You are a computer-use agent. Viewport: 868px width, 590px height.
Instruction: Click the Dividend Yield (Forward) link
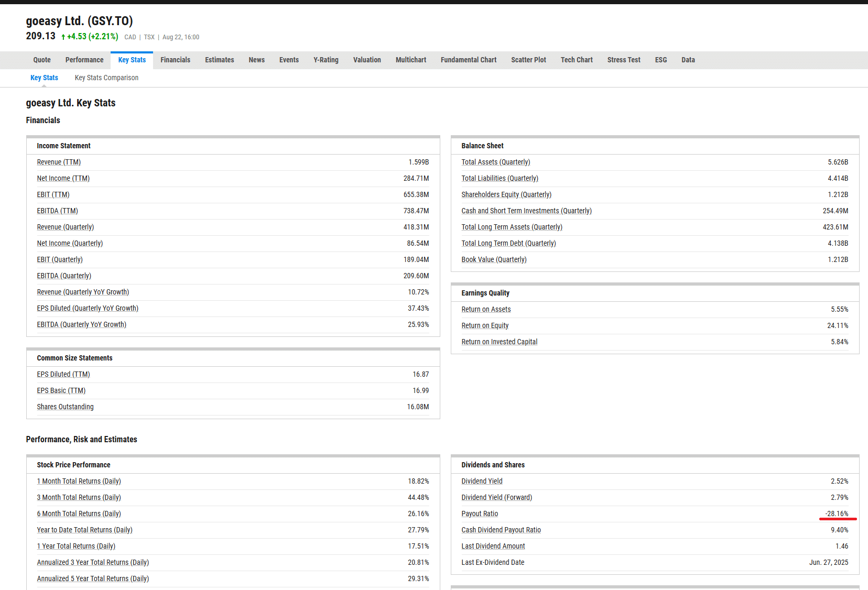pyautogui.click(x=496, y=497)
